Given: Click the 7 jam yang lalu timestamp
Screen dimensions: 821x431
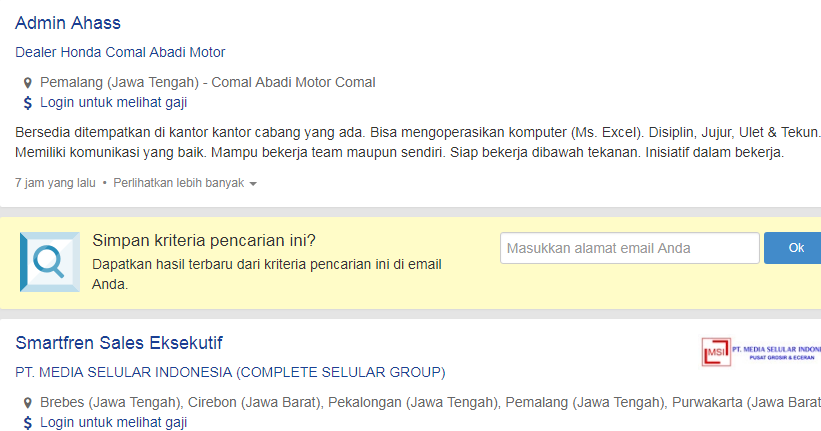Looking at the screenshot, I should [x=55, y=183].
